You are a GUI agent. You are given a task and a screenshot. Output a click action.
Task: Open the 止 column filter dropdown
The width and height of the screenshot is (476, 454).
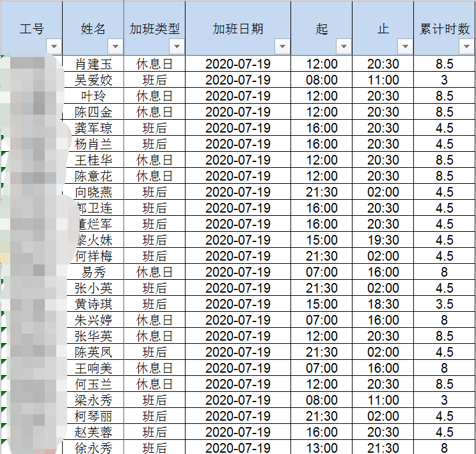[405, 47]
